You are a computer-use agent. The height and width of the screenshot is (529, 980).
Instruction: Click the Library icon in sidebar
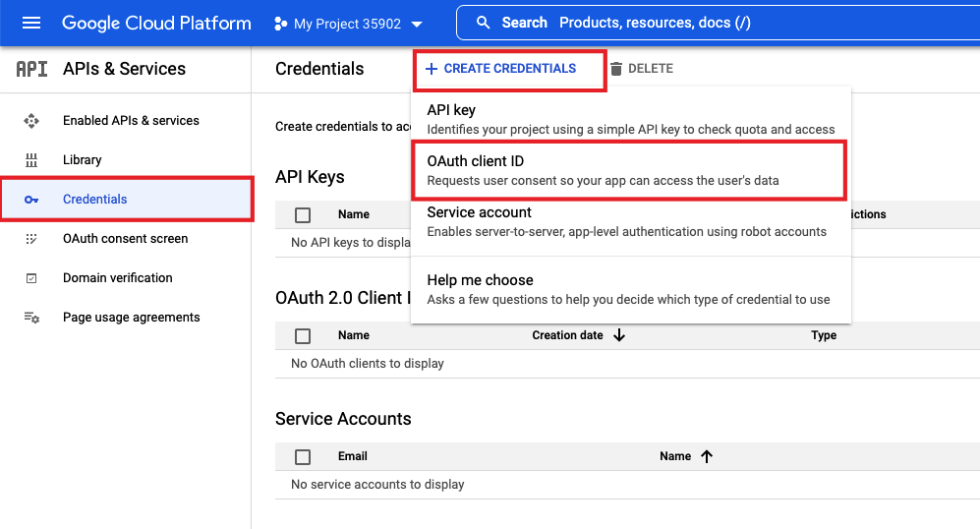pyautogui.click(x=31, y=160)
